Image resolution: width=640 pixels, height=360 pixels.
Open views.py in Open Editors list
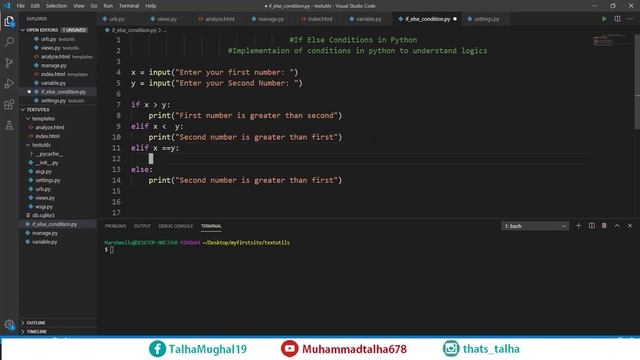(58, 48)
